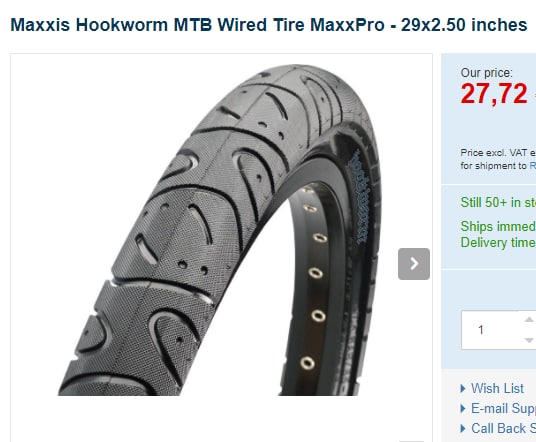Decrease quantity with the down arrow

pyautogui.click(x=529, y=340)
